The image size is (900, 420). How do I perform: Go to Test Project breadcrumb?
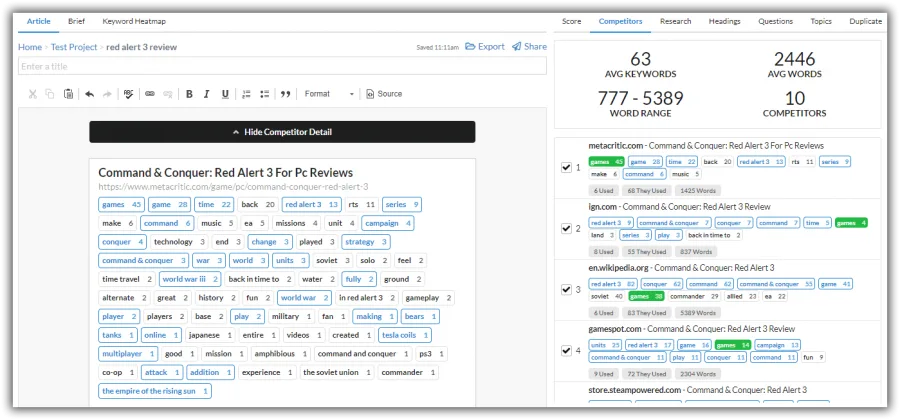pos(74,47)
